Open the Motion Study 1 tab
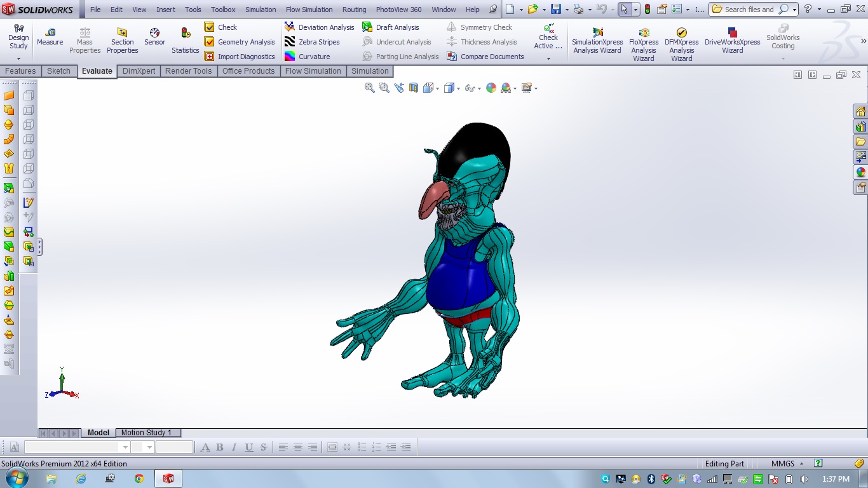Image resolution: width=868 pixels, height=488 pixels. pos(146,433)
